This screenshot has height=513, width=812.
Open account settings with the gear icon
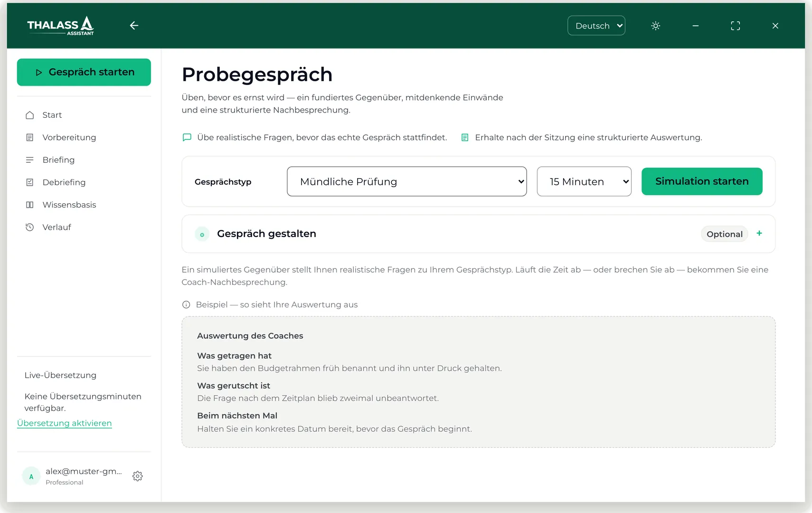[x=138, y=476]
